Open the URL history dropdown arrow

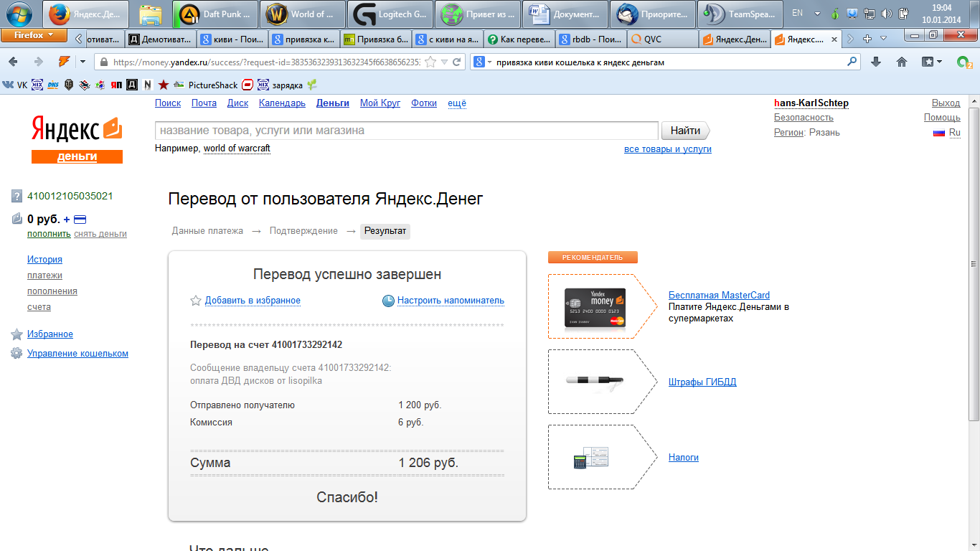pos(444,62)
